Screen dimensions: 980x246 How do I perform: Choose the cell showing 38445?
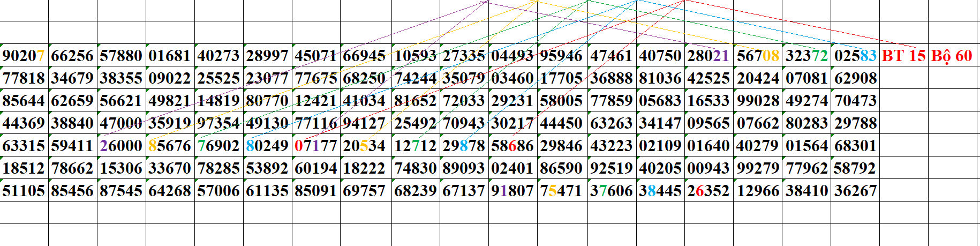[661, 191]
